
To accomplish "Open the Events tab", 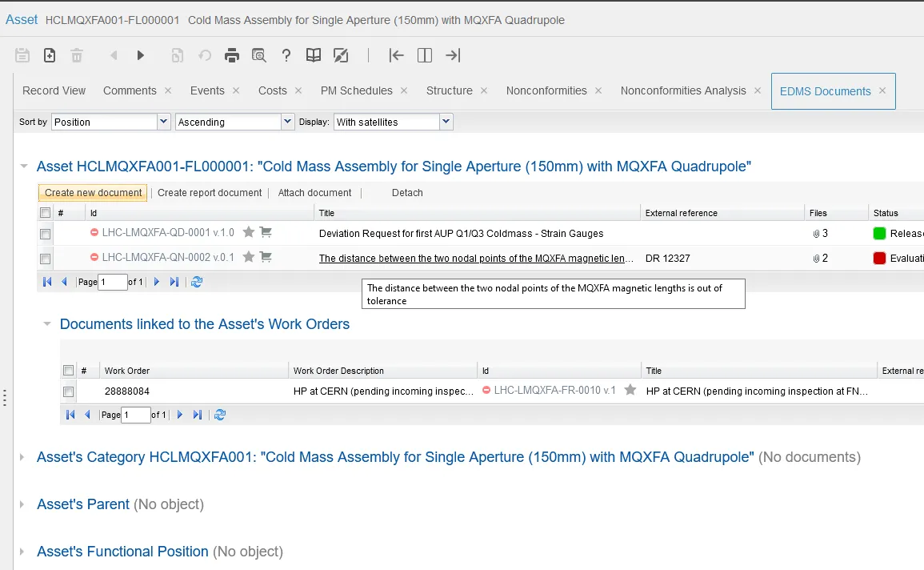I will pyautogui.click(x=207, y=90).
